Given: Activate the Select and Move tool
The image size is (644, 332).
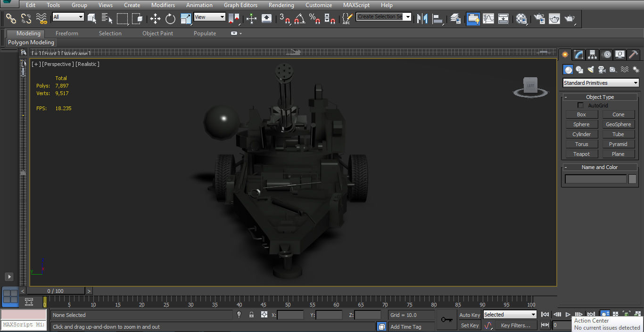Looking at the screenshot, I should click(155, 19).
